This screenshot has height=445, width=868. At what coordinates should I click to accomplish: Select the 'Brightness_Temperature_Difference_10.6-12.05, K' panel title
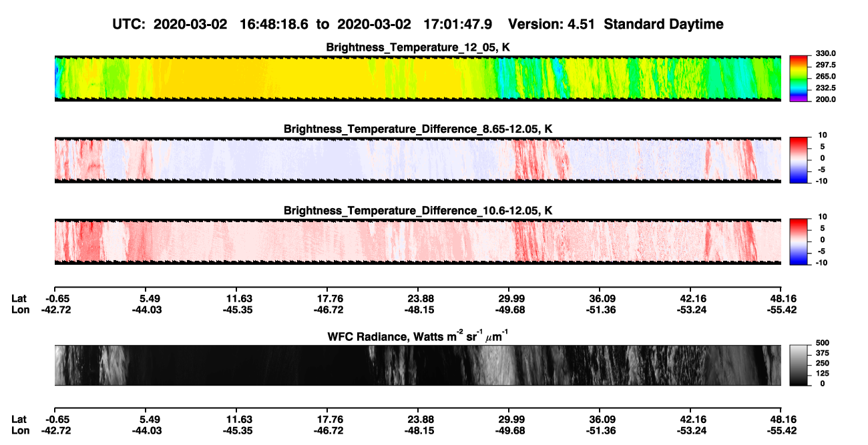click(418, 210)
